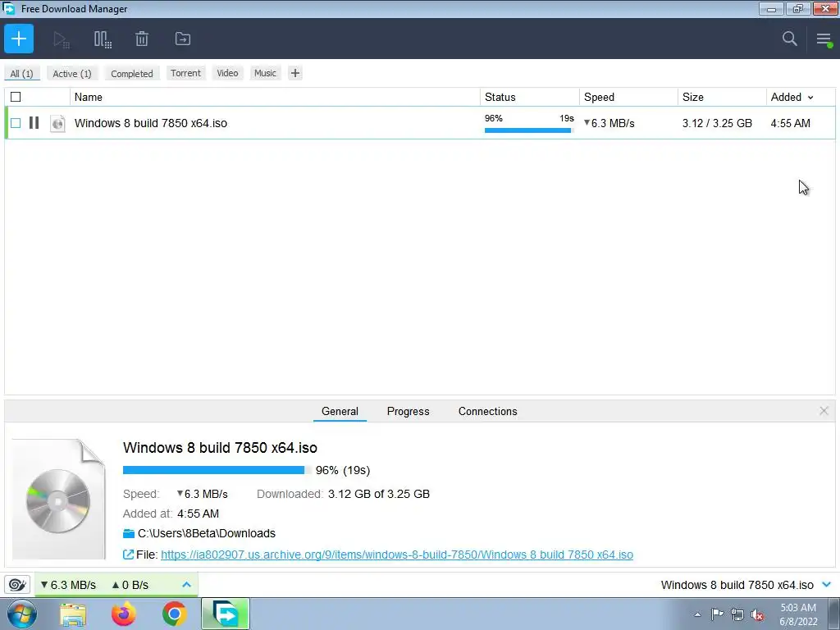Click the 96% progress bar in details panel
840x630 pixels.
pyautogui.click(x=217, y=470)
